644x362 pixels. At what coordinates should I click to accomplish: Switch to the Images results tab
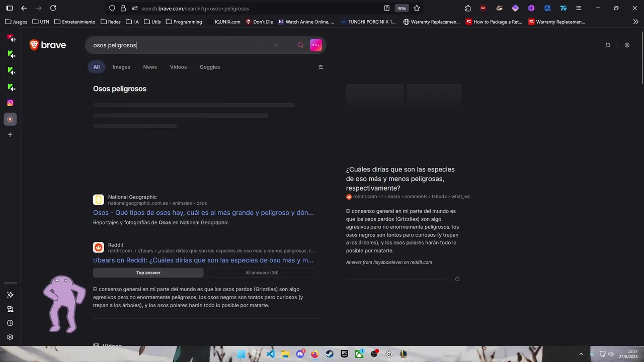[121, 67]
